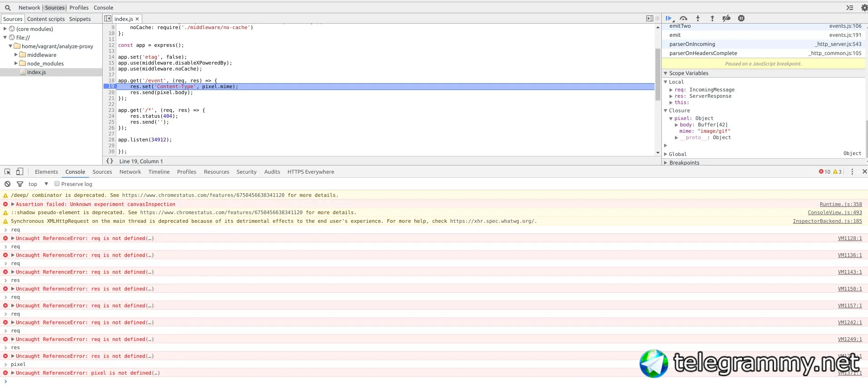The image size is (868, 391).
Task: Close the index.js editor tab
Action: click(x=137, y=19)
